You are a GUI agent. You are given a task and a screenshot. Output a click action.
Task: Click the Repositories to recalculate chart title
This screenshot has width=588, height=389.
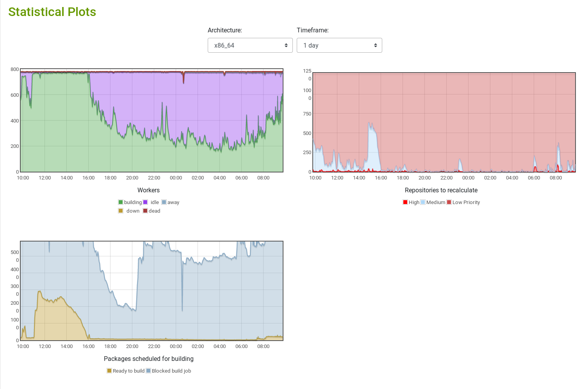441,190
